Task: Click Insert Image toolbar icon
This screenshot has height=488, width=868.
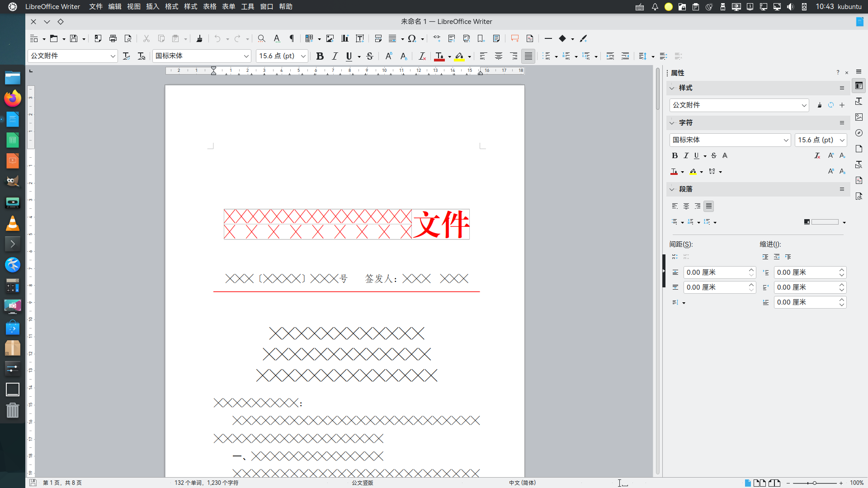Action: coord(330,38)
